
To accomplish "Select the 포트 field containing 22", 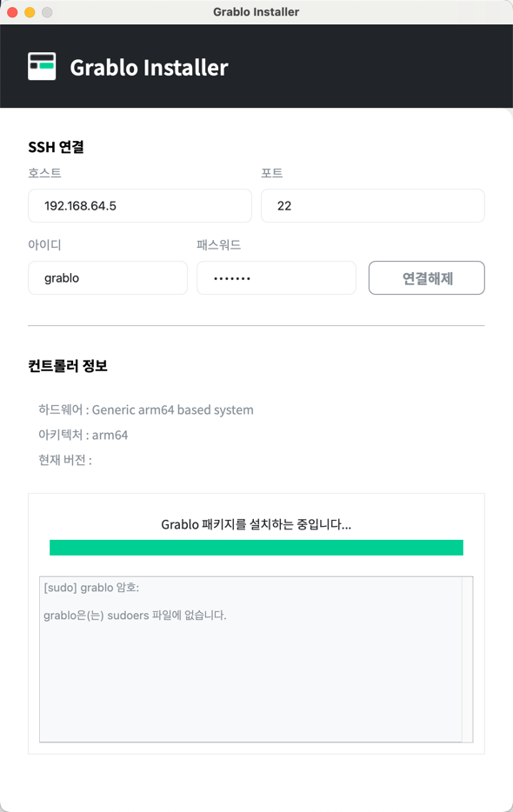I will (372, 205).
